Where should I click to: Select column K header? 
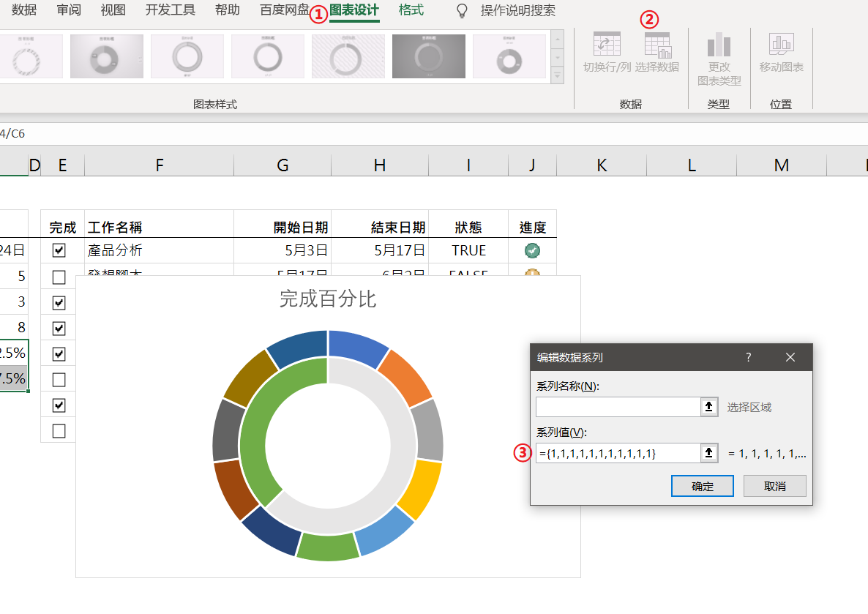click(x=602, y=165)
